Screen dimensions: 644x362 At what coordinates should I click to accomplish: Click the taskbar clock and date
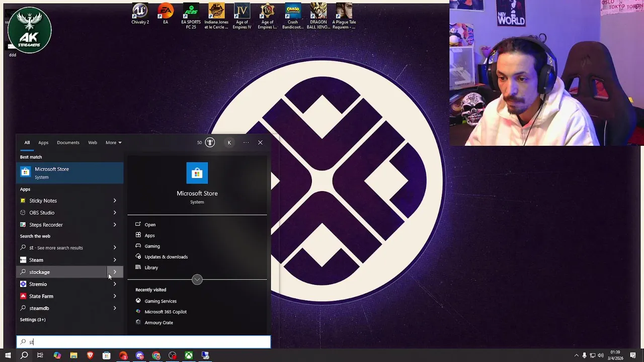point(616,355)
